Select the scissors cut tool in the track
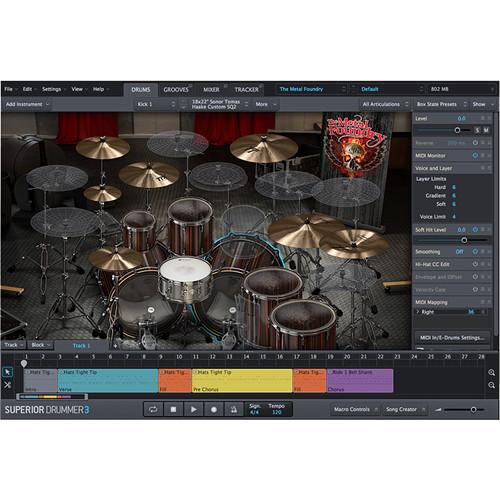The height and width of the screenshot is (500, 500). tap(7, 385)
